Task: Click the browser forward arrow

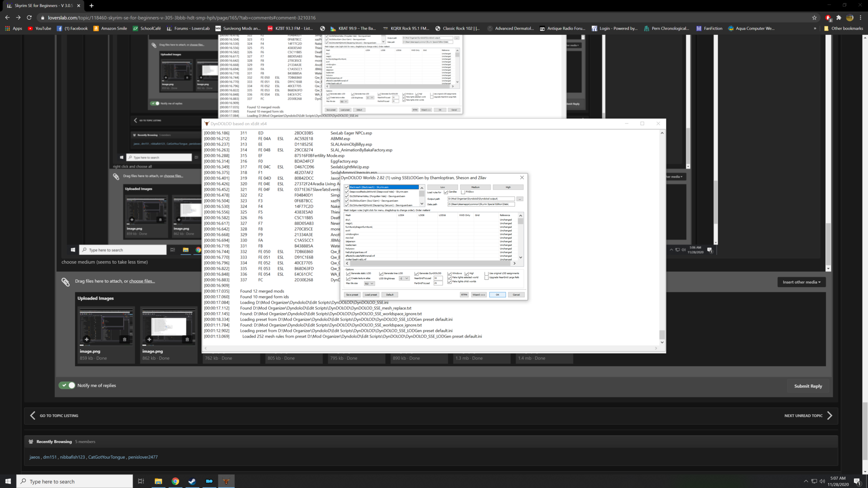Action: (x=18, y=18)
